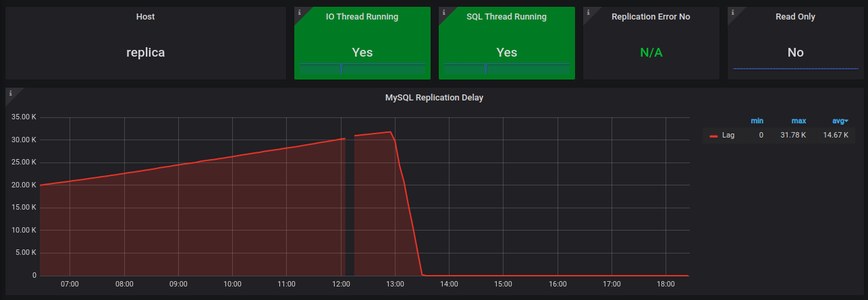Click the SQL Thread Running sparkline
The image size is (868, 300).
pos(506,68)
